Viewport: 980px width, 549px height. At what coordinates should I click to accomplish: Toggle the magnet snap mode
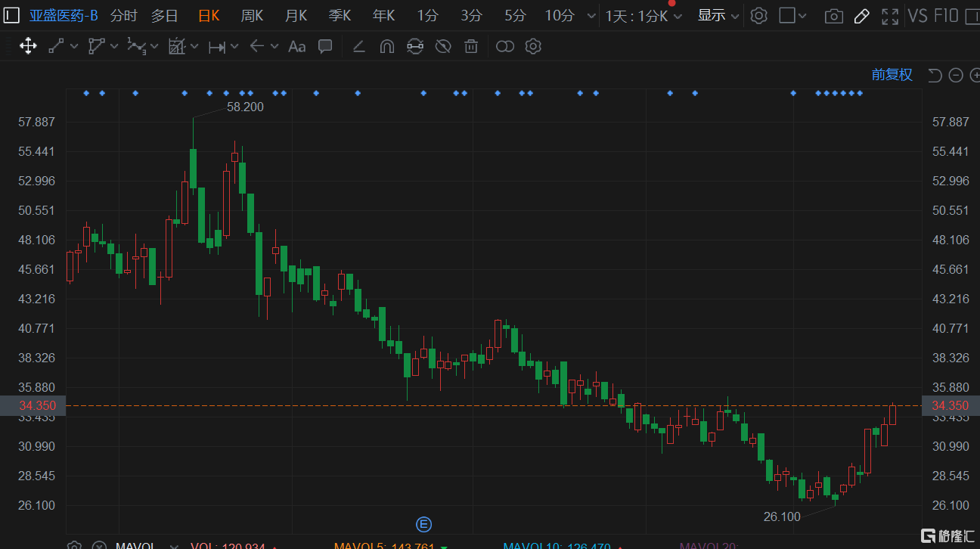tap(386, 47)
